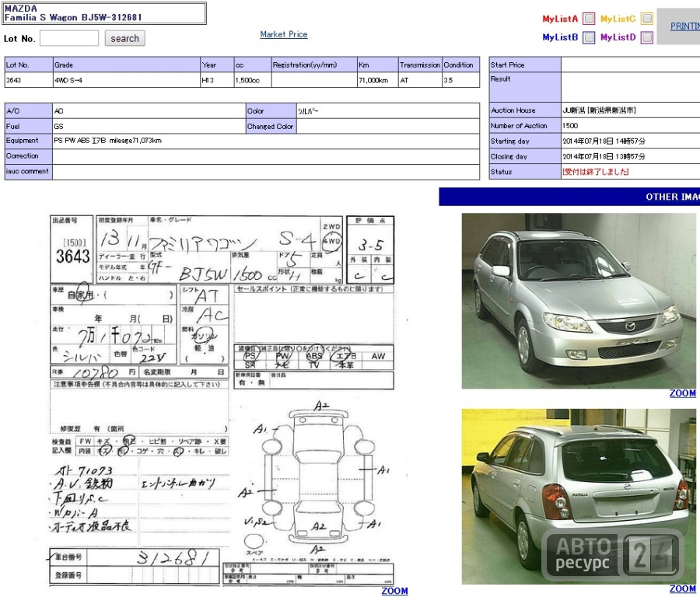Click ZOOM link under auction sheet

pyautogui.click(x=394, y=591)
